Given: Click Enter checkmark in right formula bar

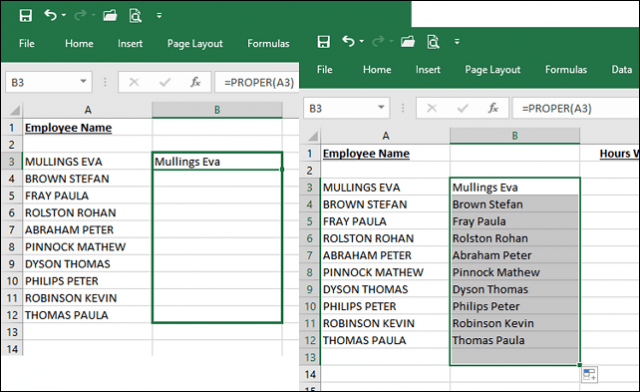Looking at the screenshot, I should click(x=463, y=108).
